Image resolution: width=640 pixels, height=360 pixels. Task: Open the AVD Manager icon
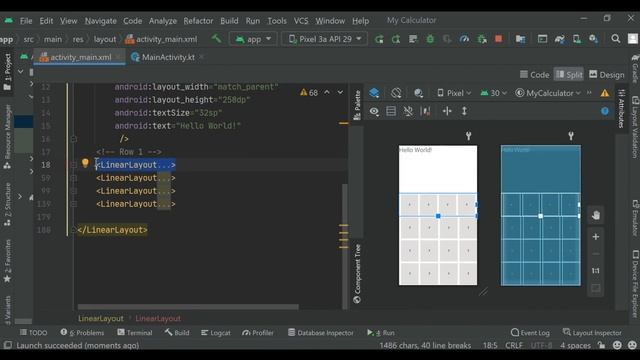(577, 39)
